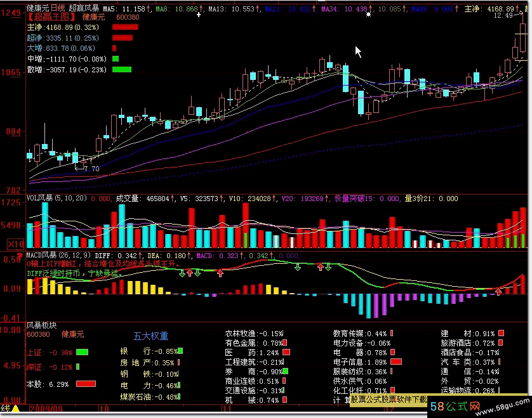The width and height of the screenshot is (532, 418).
Task: Click yellow triangle marker at timeline start
Action: [x=16, y=410]
